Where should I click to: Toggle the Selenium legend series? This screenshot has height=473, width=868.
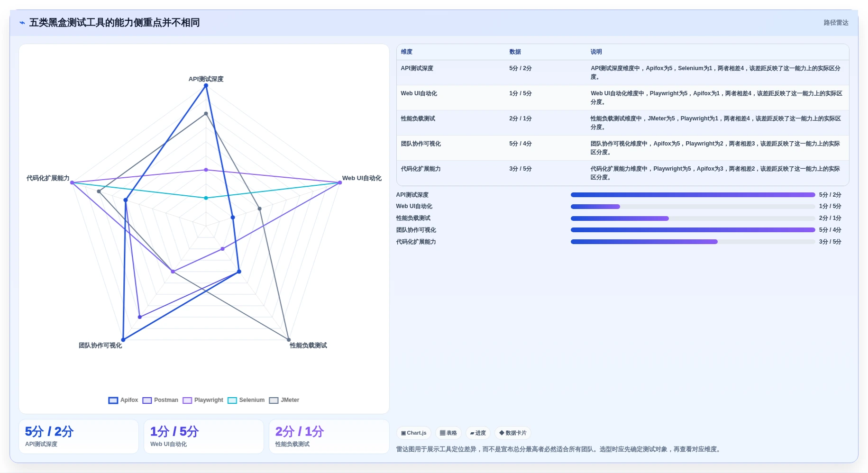point(246,400)
